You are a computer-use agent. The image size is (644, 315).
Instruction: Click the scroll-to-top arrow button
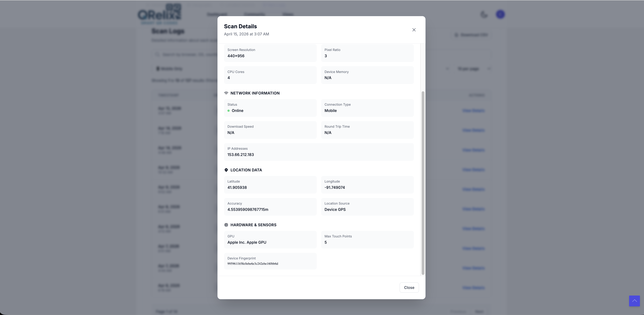635,301
